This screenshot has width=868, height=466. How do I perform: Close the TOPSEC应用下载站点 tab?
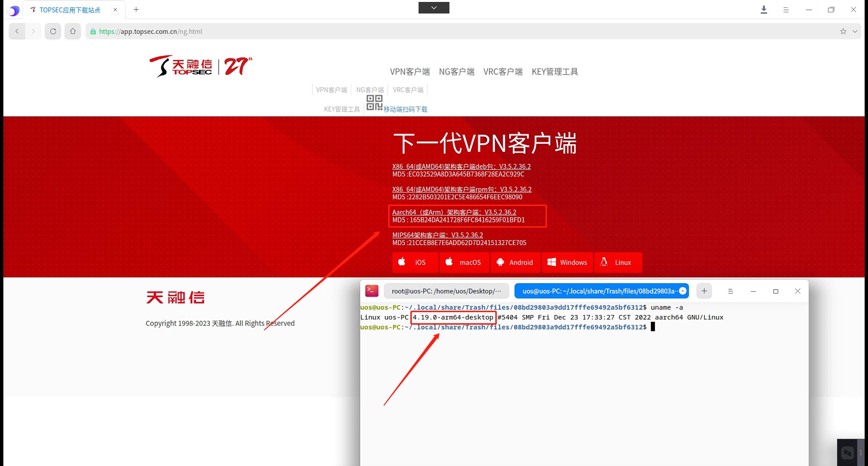coord(115,10)
